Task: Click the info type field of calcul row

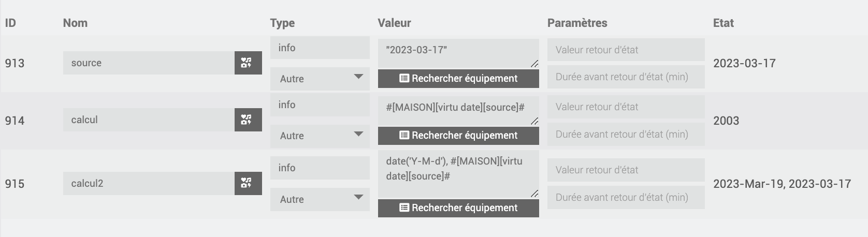Action: tap(320, 105)
